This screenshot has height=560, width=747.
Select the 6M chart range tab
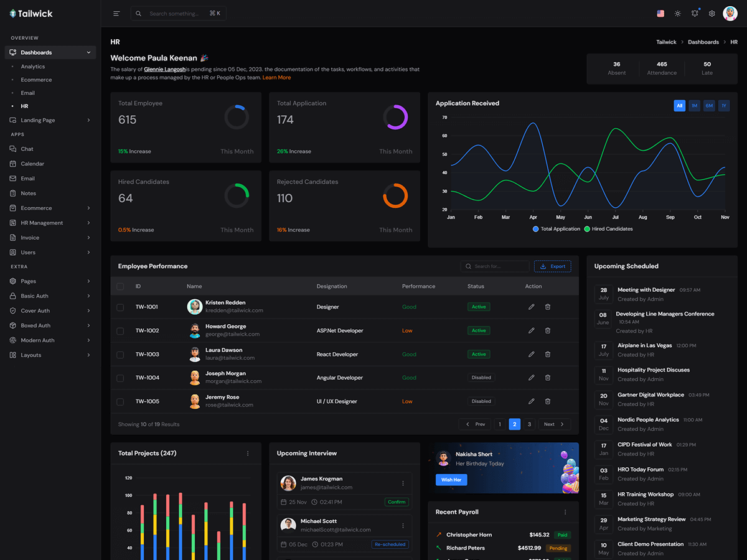coord(709,106)
